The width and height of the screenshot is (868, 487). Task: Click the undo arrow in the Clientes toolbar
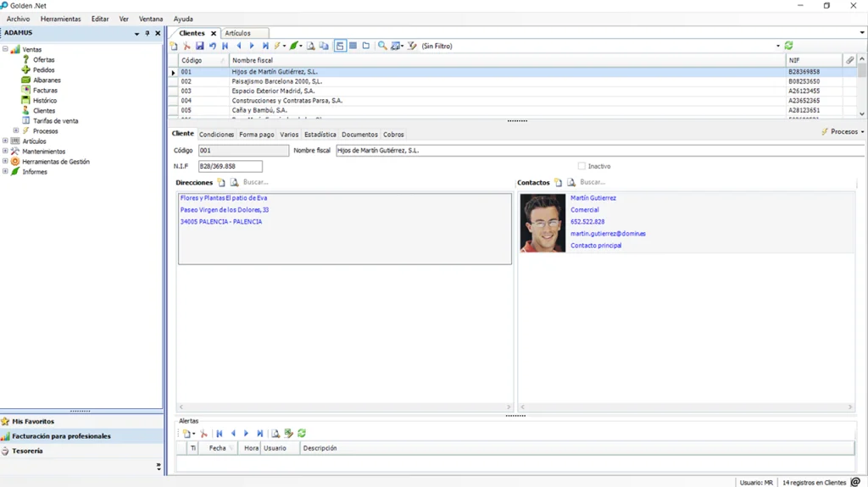point(212,46)
